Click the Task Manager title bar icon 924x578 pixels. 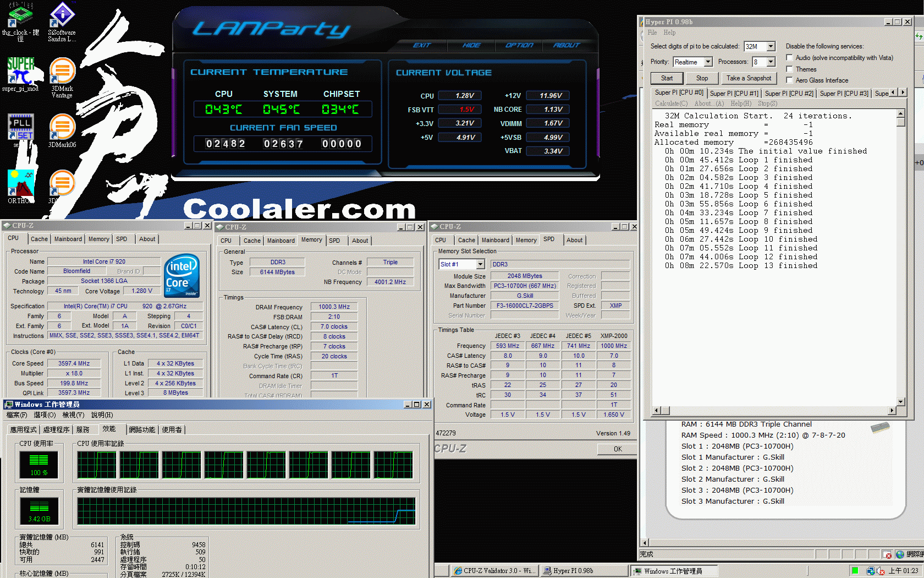coord(9,405)
